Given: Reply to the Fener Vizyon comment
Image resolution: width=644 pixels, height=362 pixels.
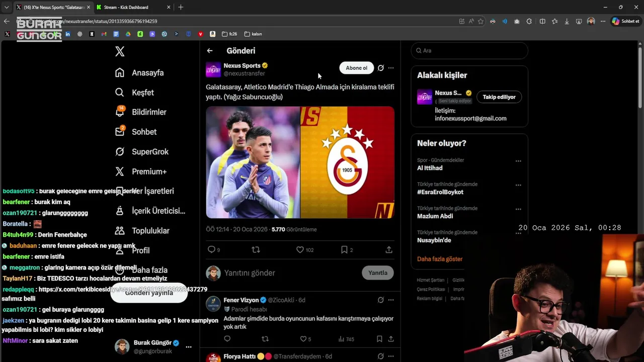Looking at the screenshot, I should coord(227,339).
